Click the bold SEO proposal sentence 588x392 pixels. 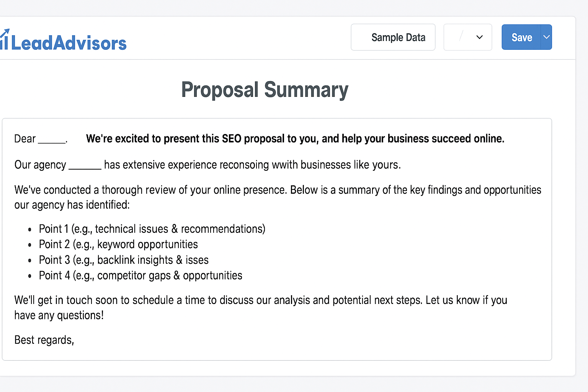pyautogui.click(x=295, y=139)
